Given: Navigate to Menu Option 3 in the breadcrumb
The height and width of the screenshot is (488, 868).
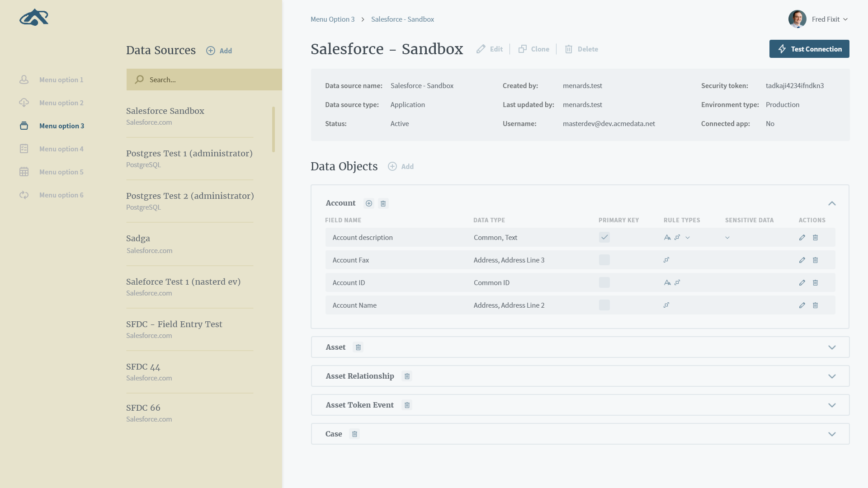Looking at the screenshot, I should [332, 19].
